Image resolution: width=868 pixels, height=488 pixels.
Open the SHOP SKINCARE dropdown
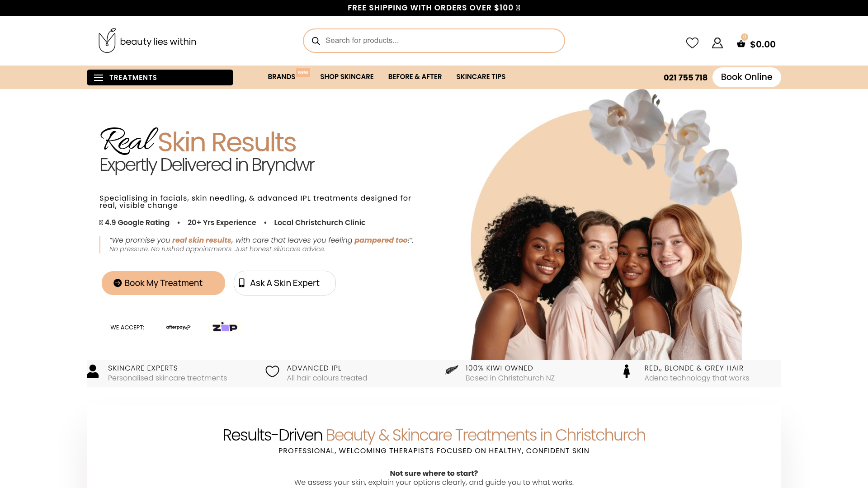(x=347, y=77)
